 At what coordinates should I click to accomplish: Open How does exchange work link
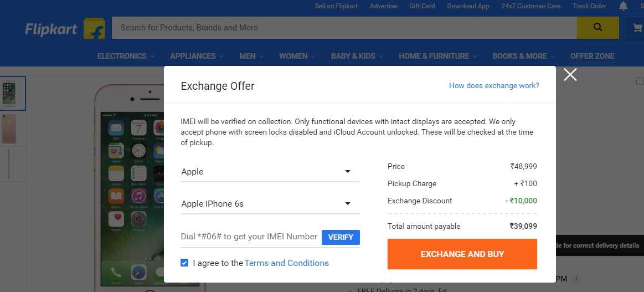(x=494, y=85)
